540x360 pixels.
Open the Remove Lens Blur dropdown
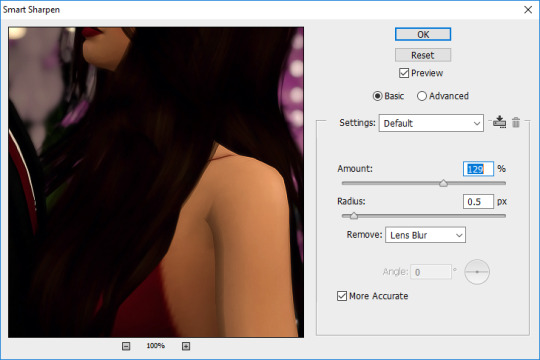click(x=425, y=235)
